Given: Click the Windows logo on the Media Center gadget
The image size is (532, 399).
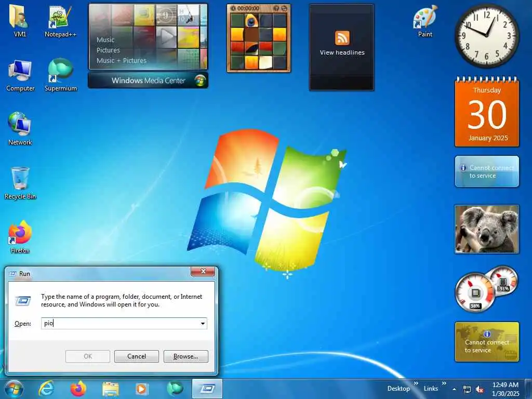Looking at the screenshot, I should coord(200,81).
